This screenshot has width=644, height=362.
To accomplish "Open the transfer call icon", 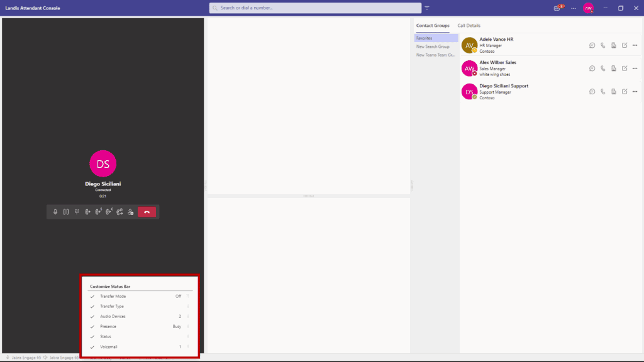I will point(87,212).
